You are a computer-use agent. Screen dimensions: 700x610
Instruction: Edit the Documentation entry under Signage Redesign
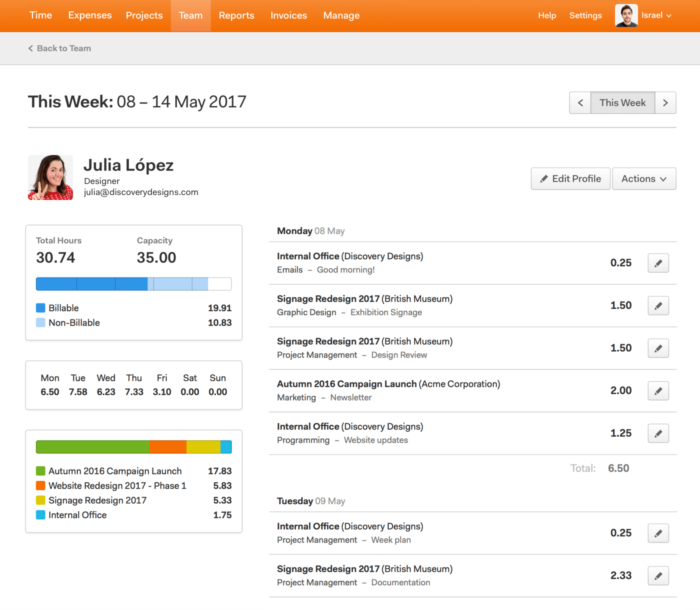coord(658,575)
